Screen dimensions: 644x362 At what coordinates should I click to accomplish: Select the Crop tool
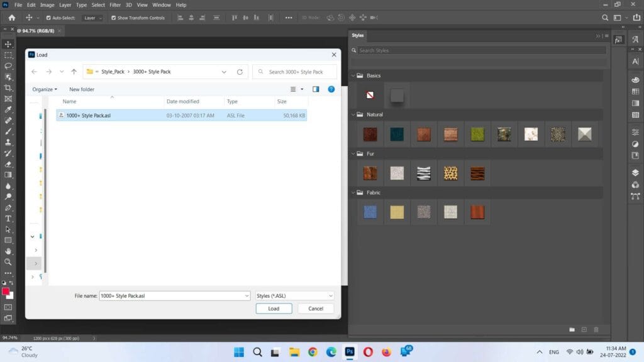pyautogui.click(x=8, y=87)
